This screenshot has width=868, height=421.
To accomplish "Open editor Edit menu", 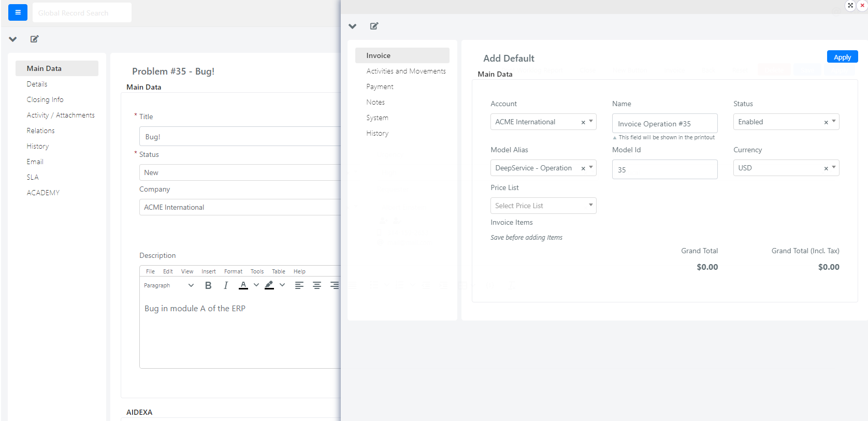I will point(168,271).
